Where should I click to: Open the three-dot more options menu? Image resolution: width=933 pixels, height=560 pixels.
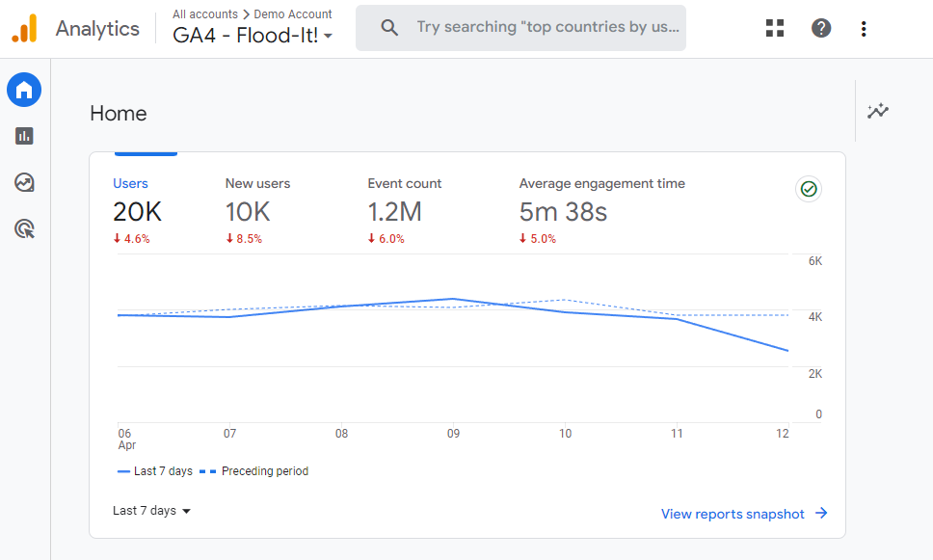pyautogui.click(x=864, y=29)
